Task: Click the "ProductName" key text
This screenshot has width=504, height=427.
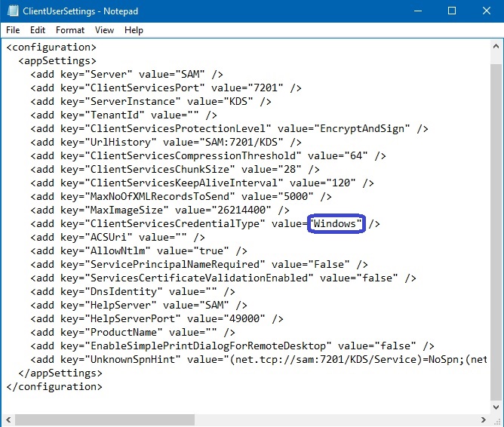Action: (124, 332)
